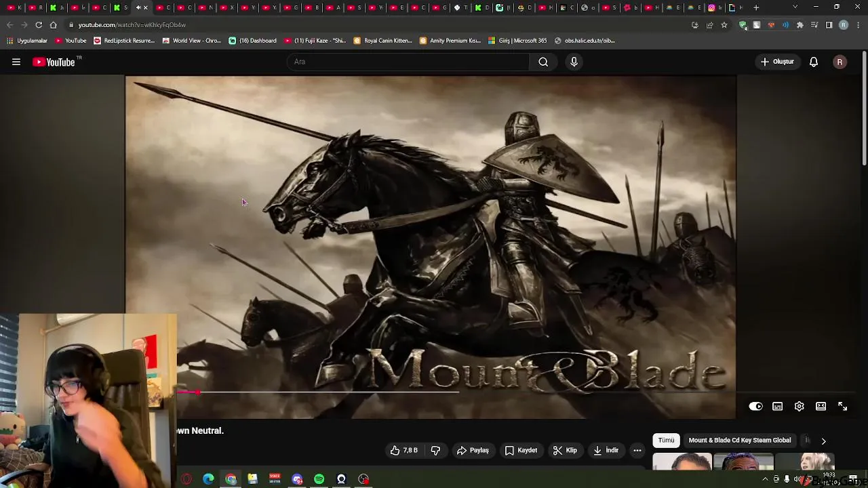Close the current muted tab

click(145, 7)
